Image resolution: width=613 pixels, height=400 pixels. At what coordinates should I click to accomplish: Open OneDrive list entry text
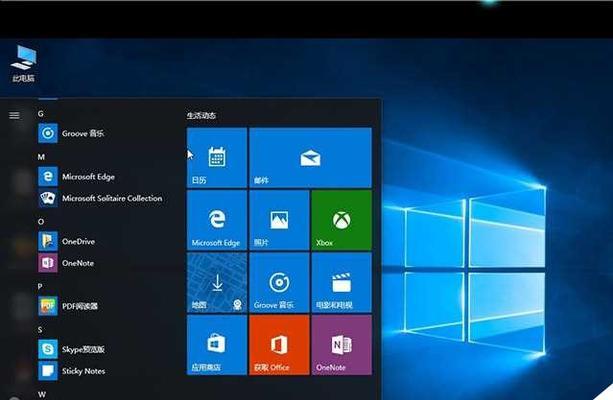click(x=78, y=242)
